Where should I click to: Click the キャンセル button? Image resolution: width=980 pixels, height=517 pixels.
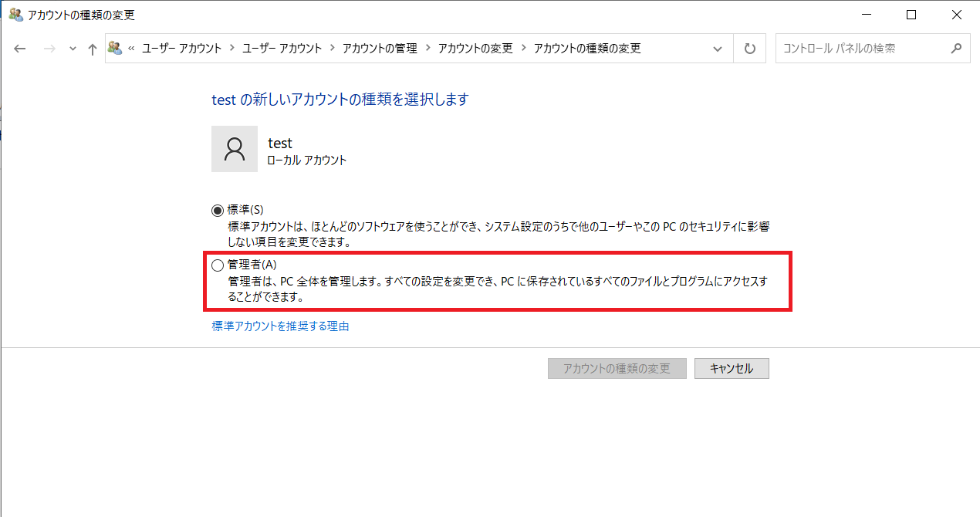(x=732, y=368)
